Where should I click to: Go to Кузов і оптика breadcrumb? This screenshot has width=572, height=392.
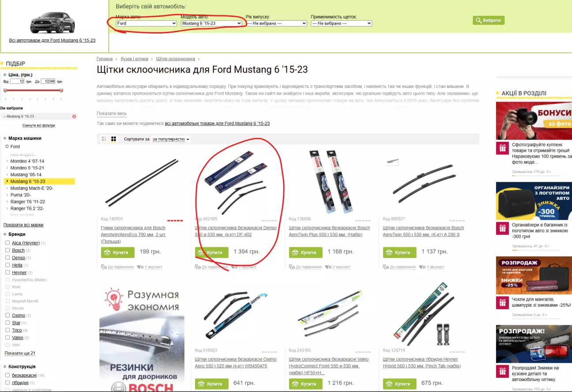click(x=135, y=59)
